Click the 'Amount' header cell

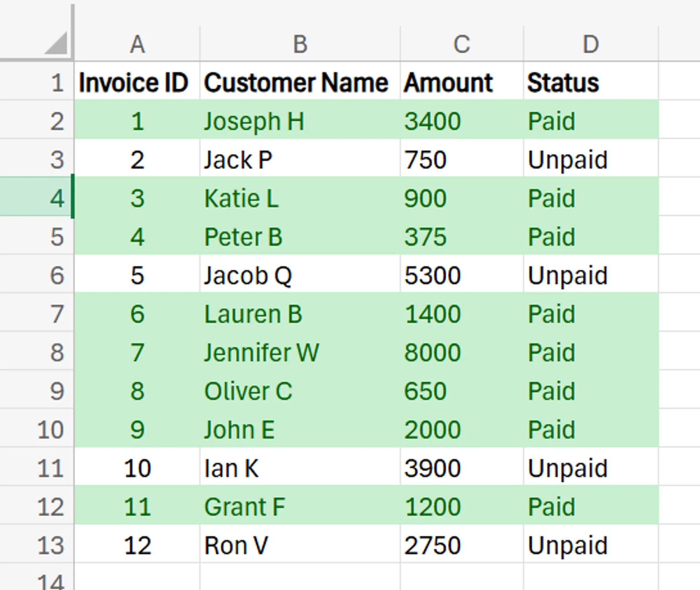point(462,81)
